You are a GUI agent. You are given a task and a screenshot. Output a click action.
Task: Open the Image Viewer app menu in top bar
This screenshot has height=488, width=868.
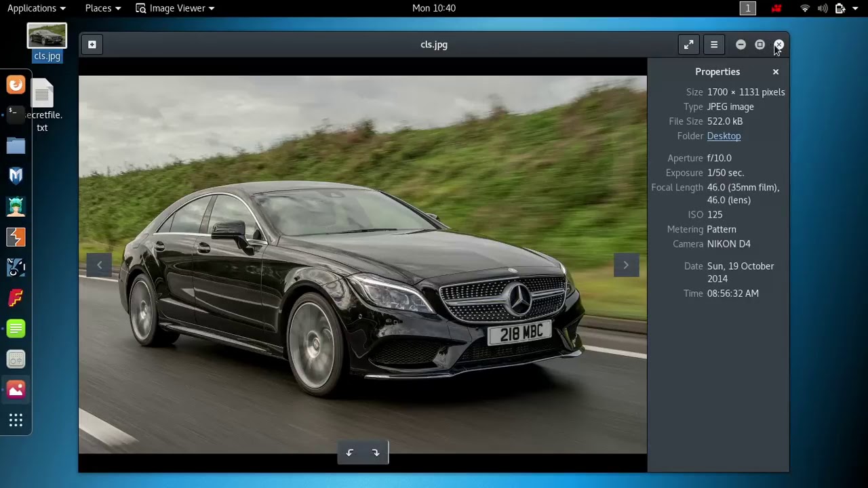(175, 8)
